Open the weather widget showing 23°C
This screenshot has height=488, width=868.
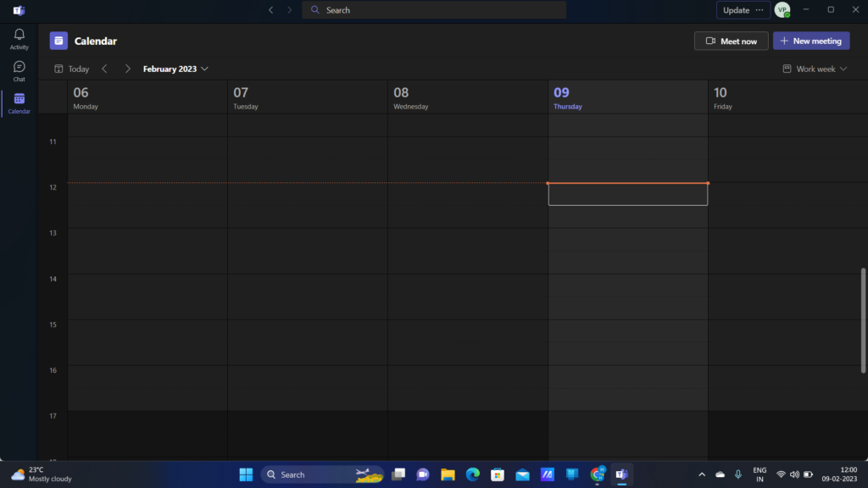click(x=42, y=474)
